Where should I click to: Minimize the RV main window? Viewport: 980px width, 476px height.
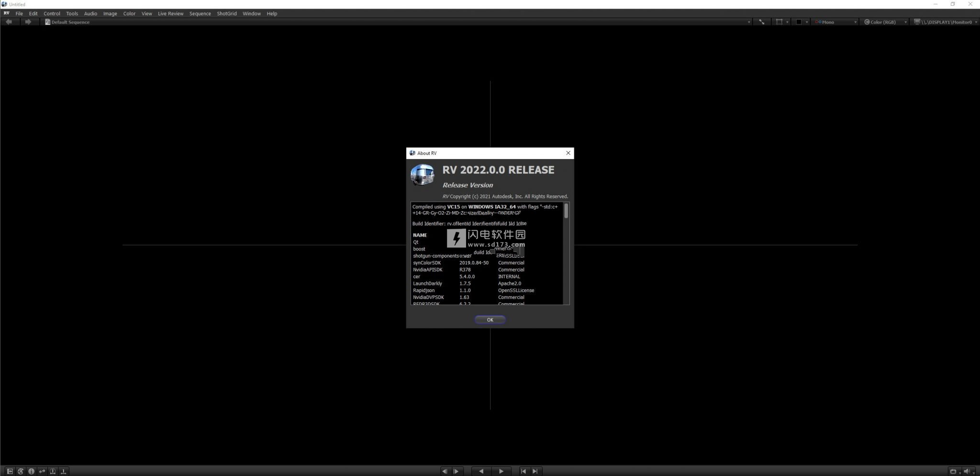coord(935,4)
